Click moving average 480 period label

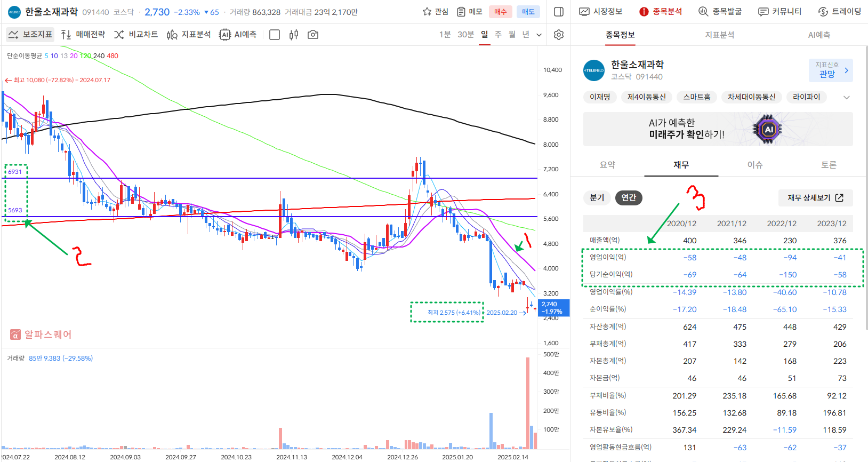(112, 56)
